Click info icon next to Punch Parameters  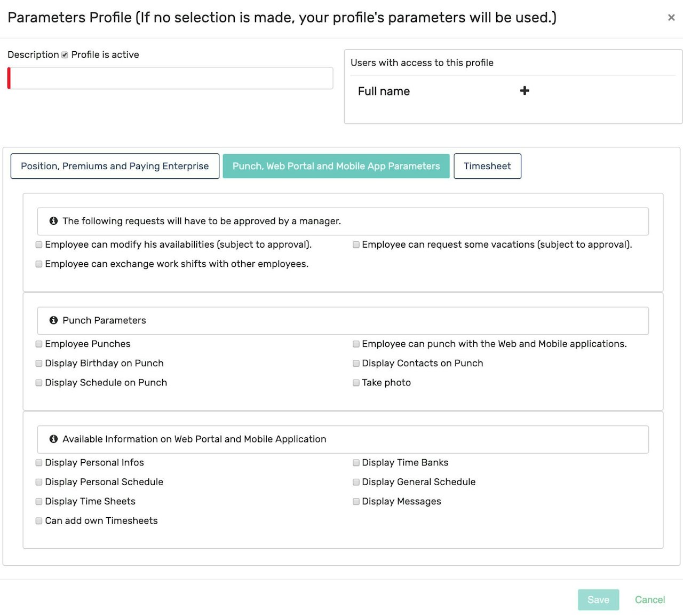click(53, 320)
